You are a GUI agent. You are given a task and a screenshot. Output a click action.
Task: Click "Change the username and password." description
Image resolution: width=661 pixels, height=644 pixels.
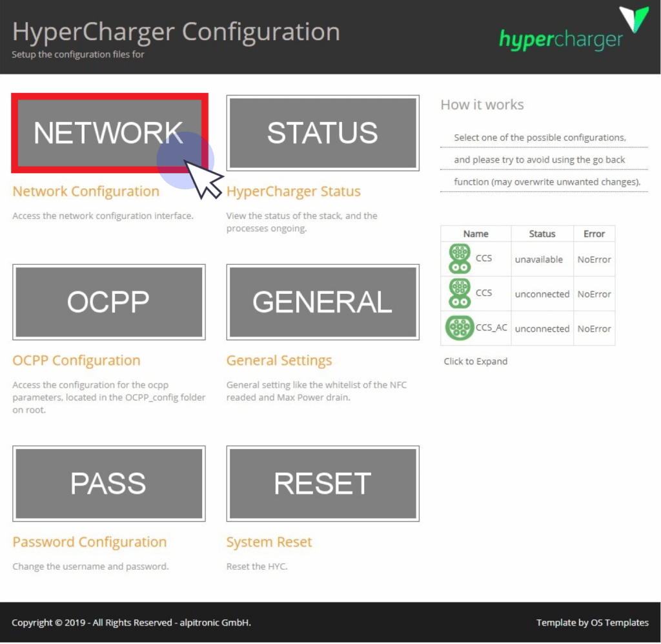click(90, 566)
